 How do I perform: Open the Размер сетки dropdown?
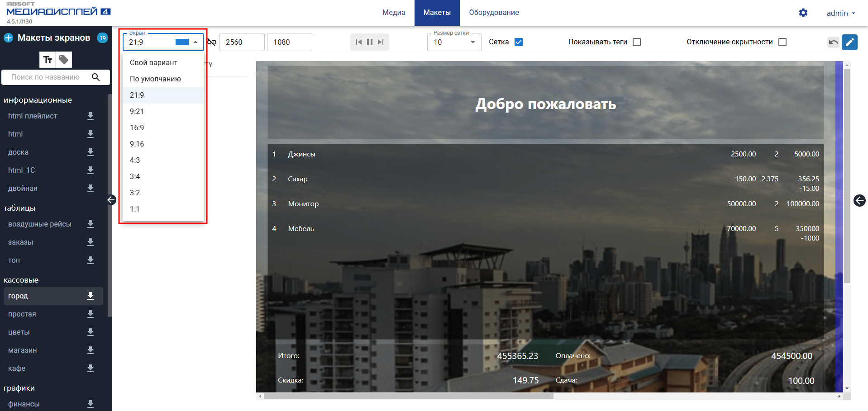[454, 42]
